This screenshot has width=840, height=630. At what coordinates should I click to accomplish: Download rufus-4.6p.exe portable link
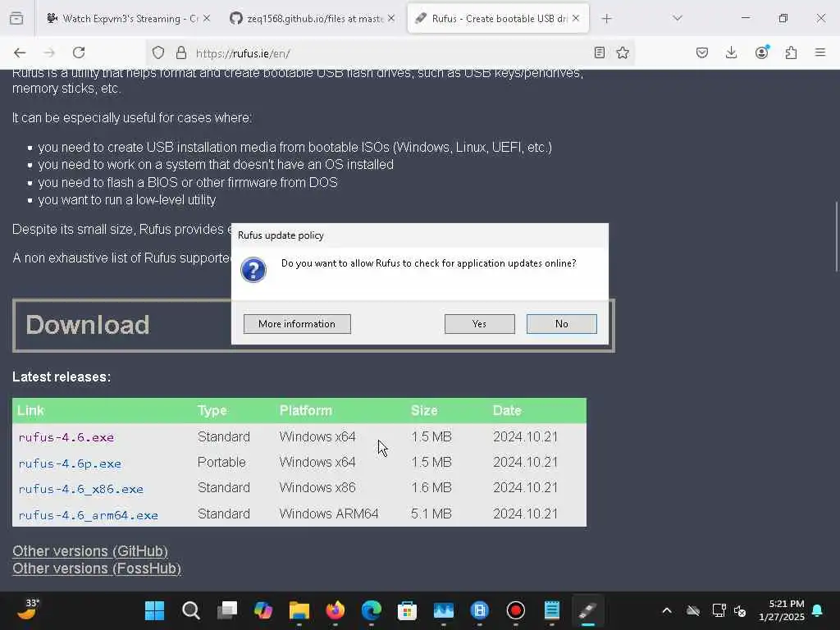[x=70, y=463]
